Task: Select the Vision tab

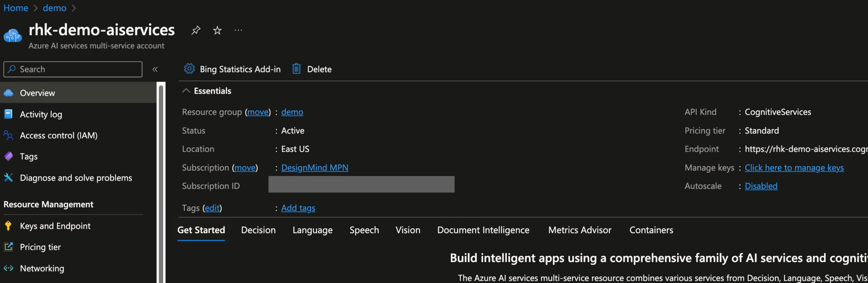Action: 408,230
